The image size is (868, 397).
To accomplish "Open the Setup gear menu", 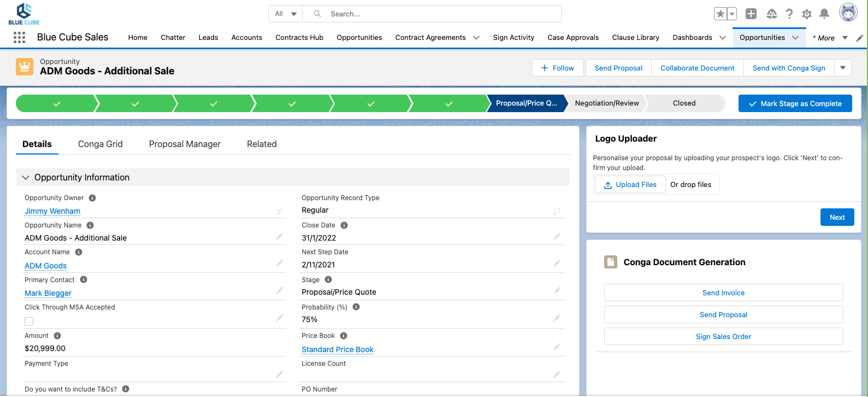I will pos(807,14).
